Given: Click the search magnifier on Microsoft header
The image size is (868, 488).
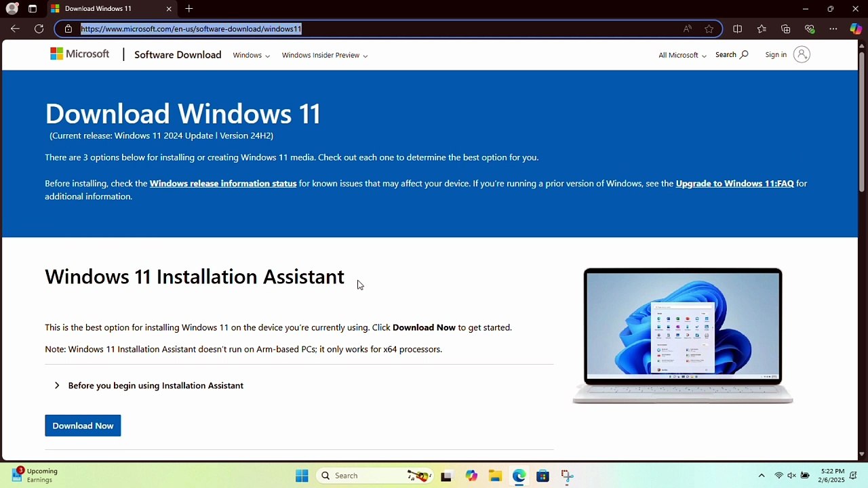Looking at the screenshot, I should [x=744, y=54].
